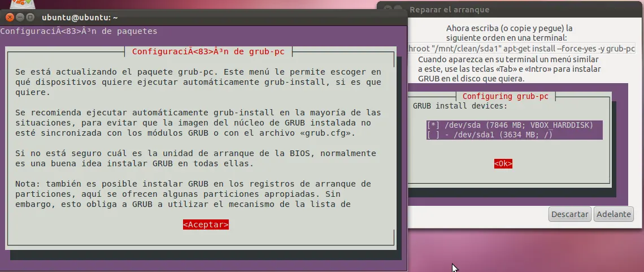Image resolution: width=644 pixels, height=272 pixels.
Task: Click the 'Cuando aparezca en su terminal' instruction text
Action: pos(510,69)
